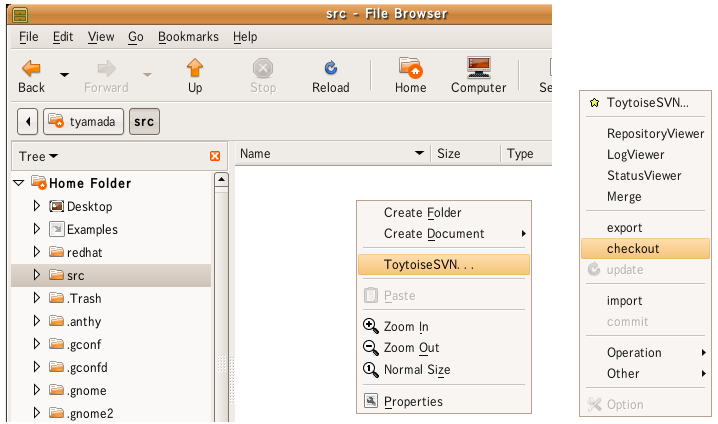This screenshot has width=718, height=424.
Task: Click Option with the tools icon
Action: pyautogui.click(x=645, y=405)
